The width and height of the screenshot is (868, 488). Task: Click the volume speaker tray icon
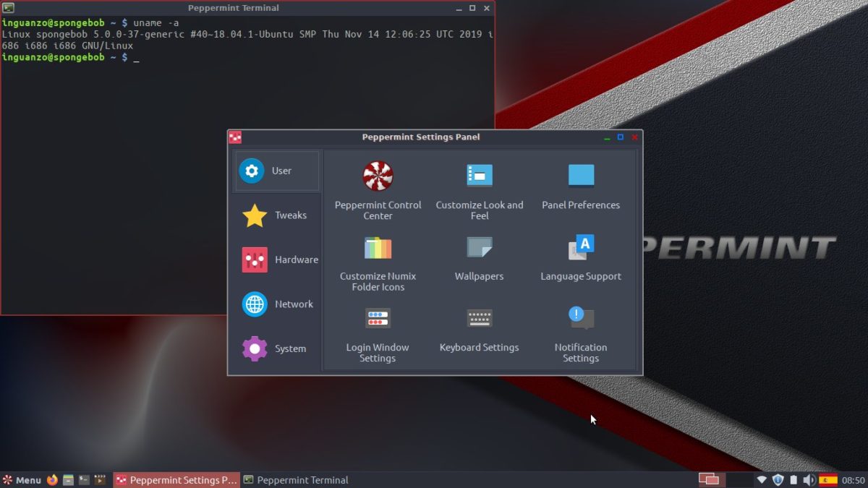809,480
